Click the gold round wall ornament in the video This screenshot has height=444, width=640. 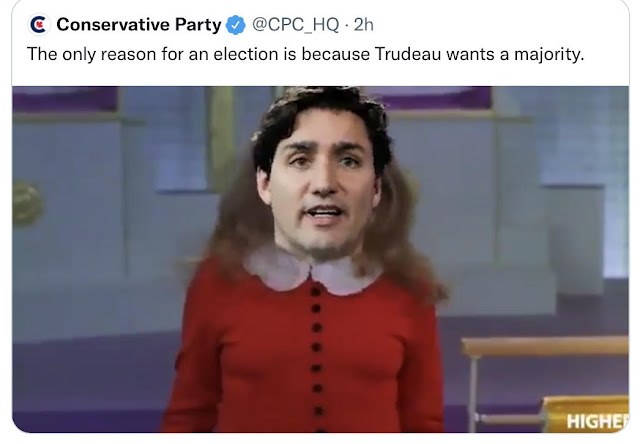click(26, 204)
